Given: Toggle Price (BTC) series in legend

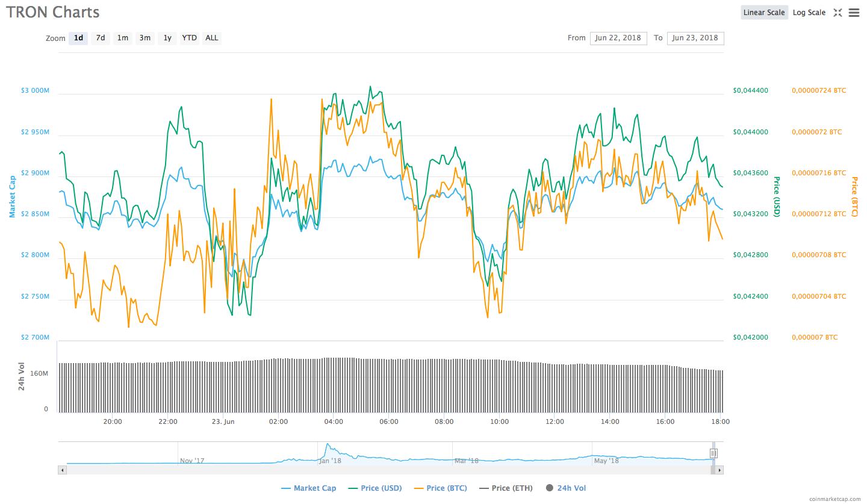Looking at the screenshot, I should tap(440, 488).
